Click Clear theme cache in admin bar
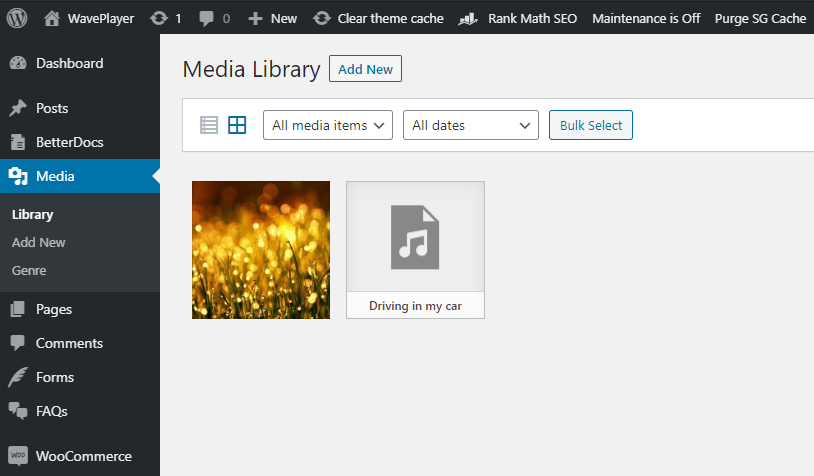 click(378, 18)
